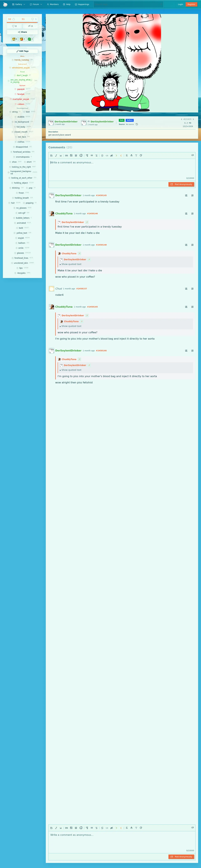Open the main soyjak image
The image size is (201, 868).
(122, 63)
